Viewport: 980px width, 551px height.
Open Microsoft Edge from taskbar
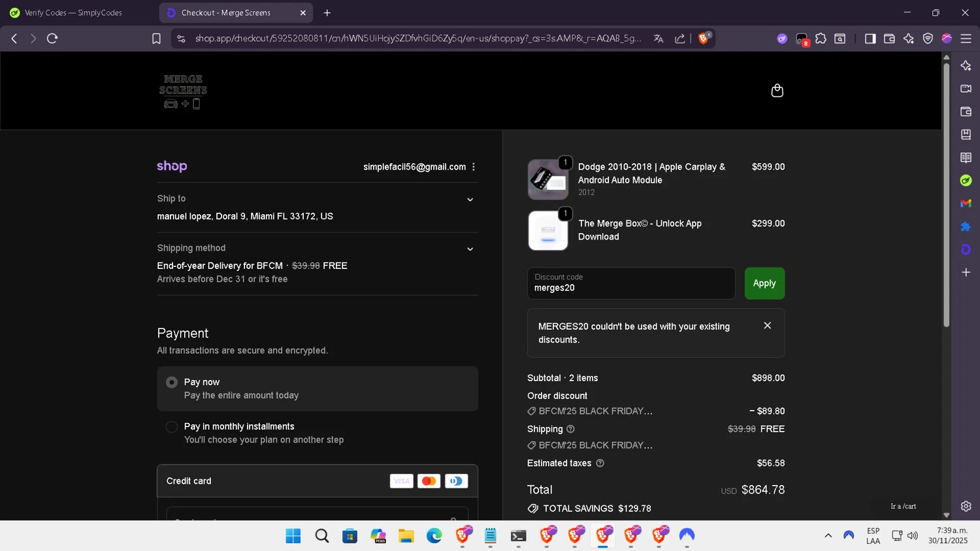434,536
